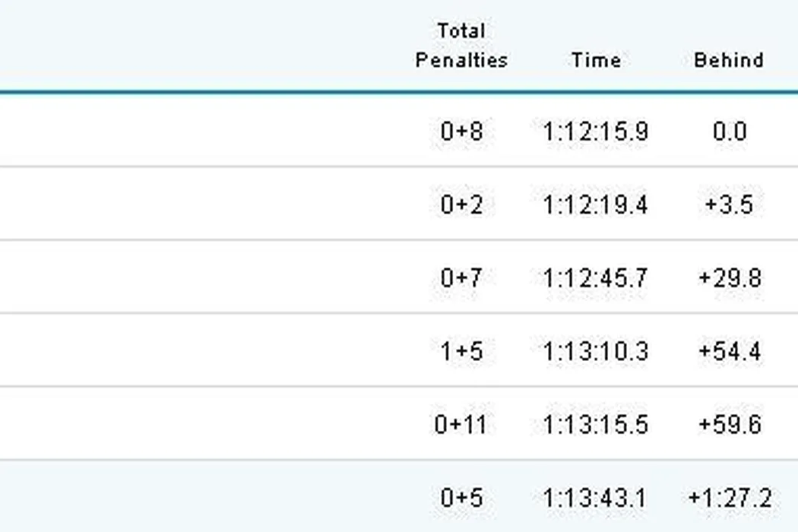
Task: Click the +3.5 behind value
Action: point(729,204)
